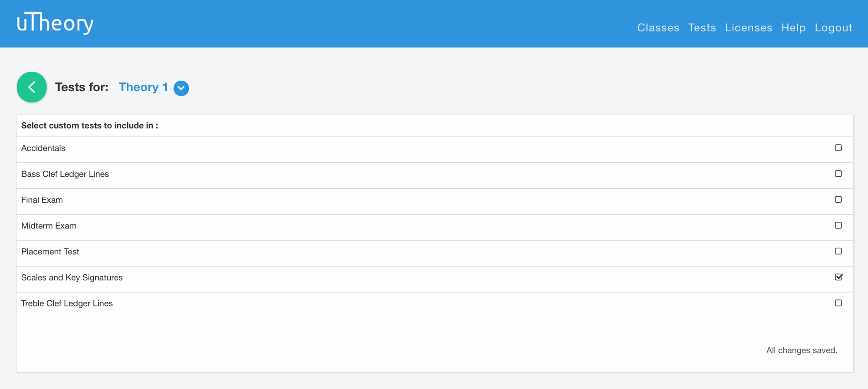This screenshot has width=868, height=389.
Task: Check the Bass Clef Ledger Lines box
Action: point(838,174)
